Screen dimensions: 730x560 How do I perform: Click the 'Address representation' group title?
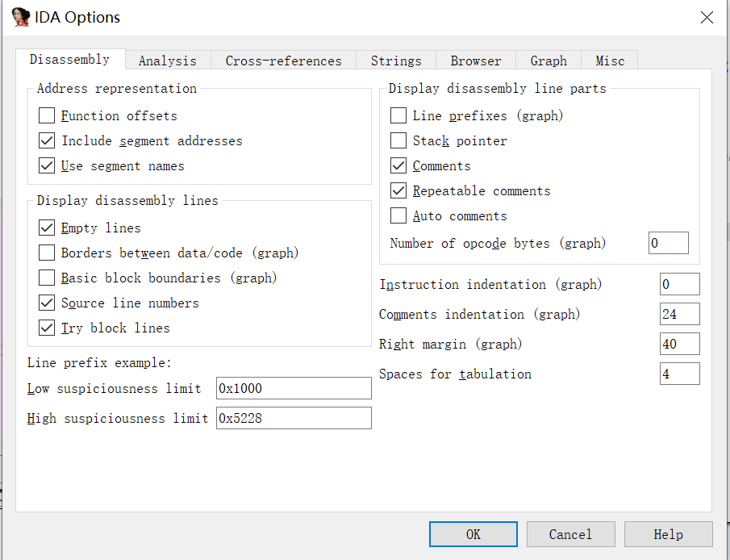(117, 89)
